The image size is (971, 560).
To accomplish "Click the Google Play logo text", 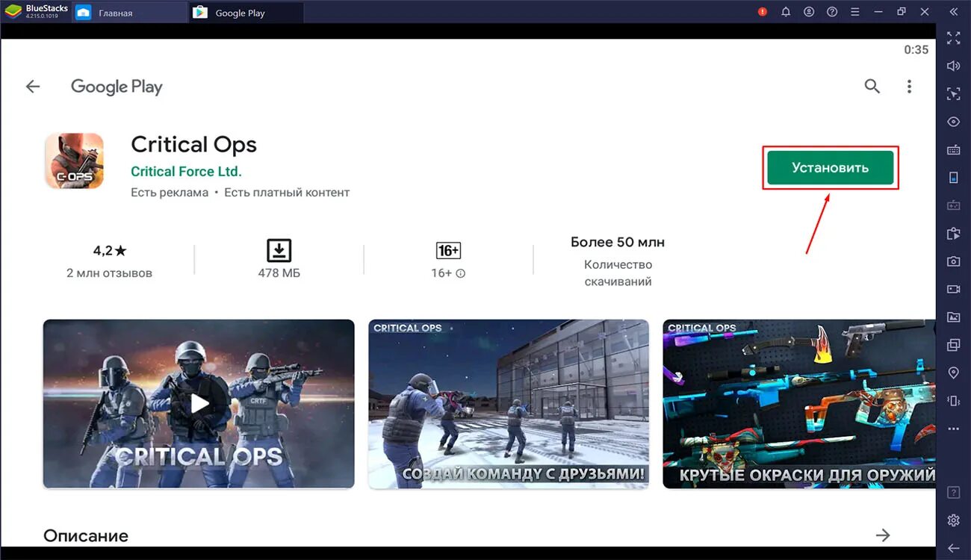I will (117, 87).
